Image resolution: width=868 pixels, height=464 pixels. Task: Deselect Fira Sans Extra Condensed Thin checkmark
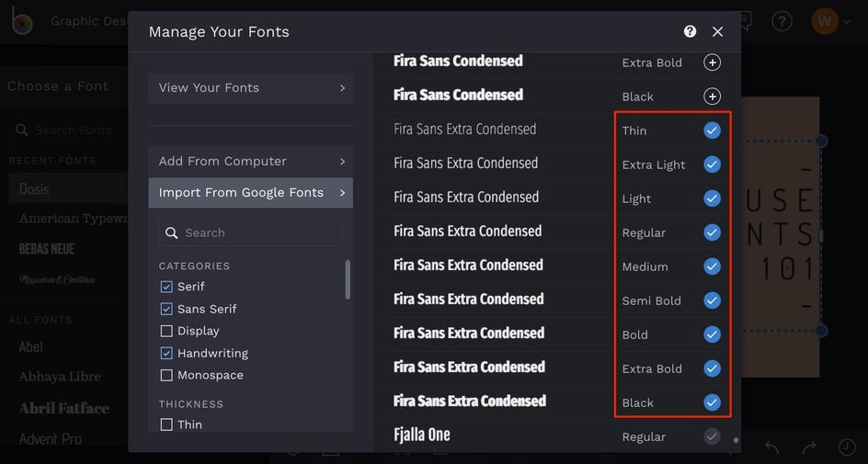(x=712, y=130)
